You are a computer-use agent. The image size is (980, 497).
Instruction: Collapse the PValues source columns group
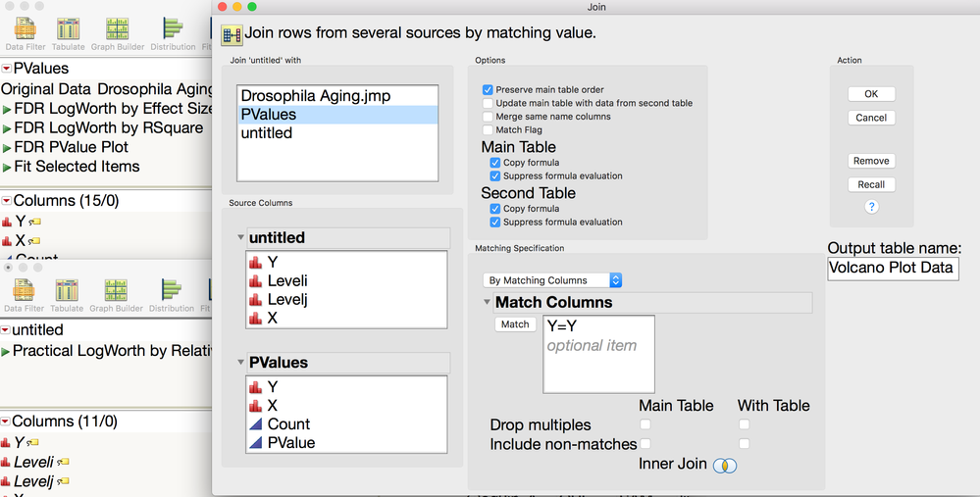pyautogui.click(x=240, y=362)
